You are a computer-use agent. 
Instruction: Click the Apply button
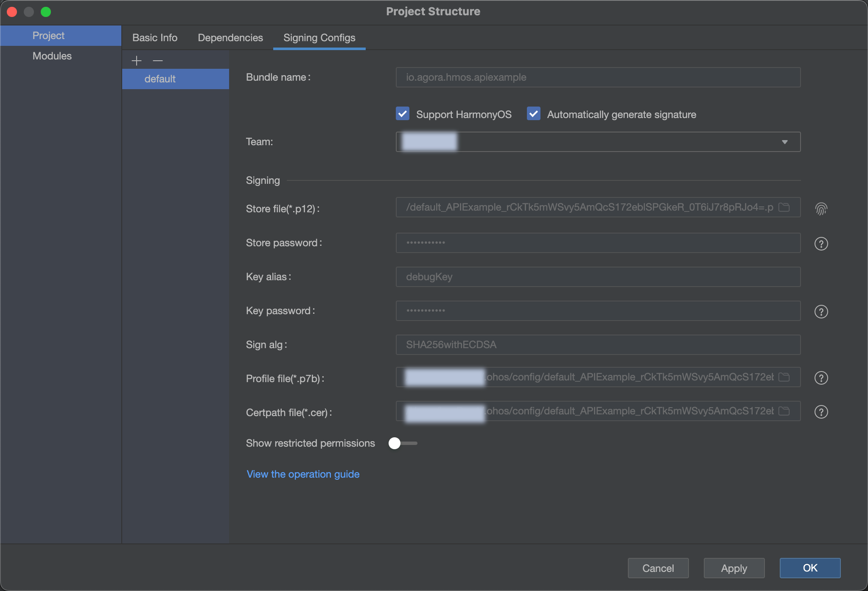(x=734, y=568)
